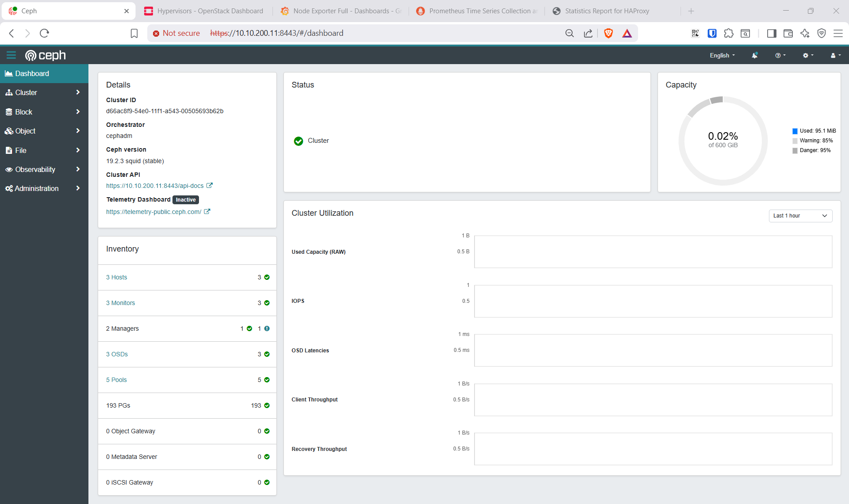This screenshot has height=504, width=849.
Task: Switch to Node Exporter Full Grafana tab
Action: coord(341,11)
